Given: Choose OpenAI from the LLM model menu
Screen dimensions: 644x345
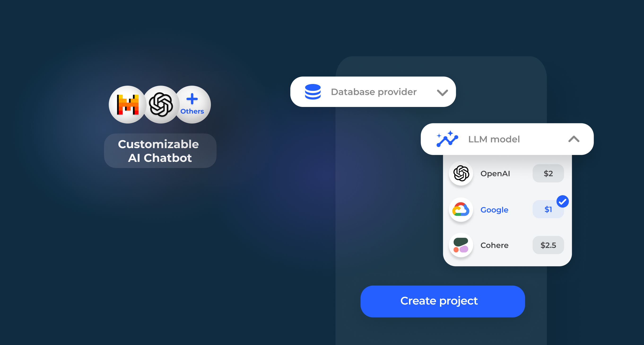Looking at the screenshot, I should coord(495,173).
